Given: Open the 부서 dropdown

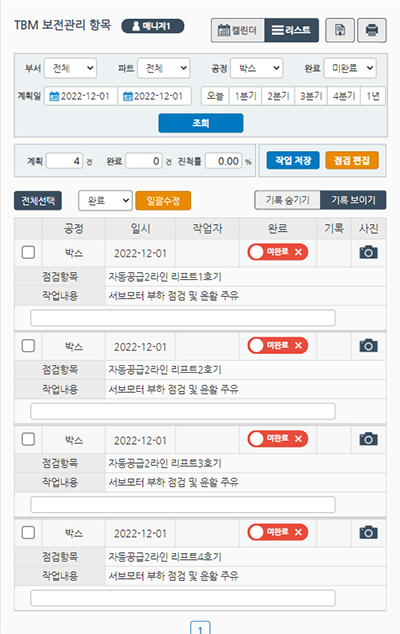Looking at the screenshot, I should (x=70, y=68).
